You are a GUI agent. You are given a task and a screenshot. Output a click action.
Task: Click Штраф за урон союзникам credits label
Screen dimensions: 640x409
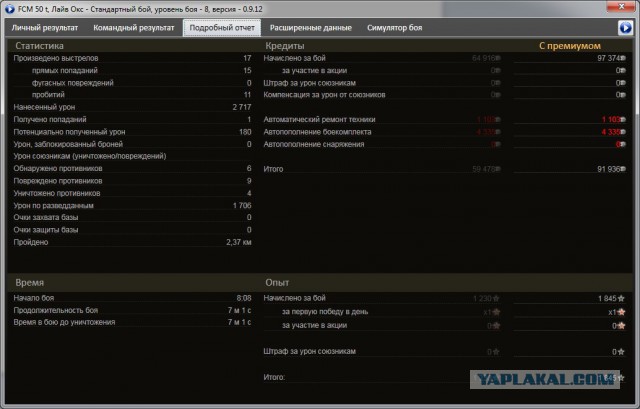[309, 83]
